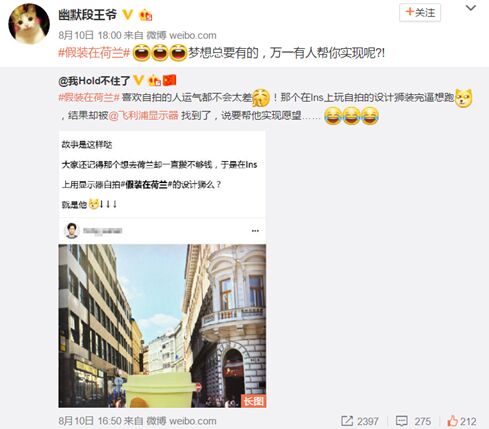Screen dimensions: 489x429
Task: Click the weibo.com source link in the top post
Action: point(193,35)
